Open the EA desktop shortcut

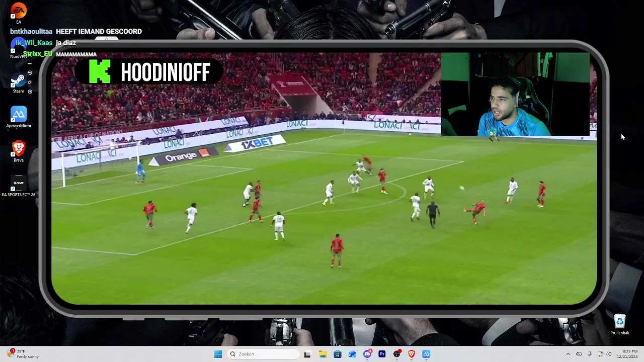point(19,13)
